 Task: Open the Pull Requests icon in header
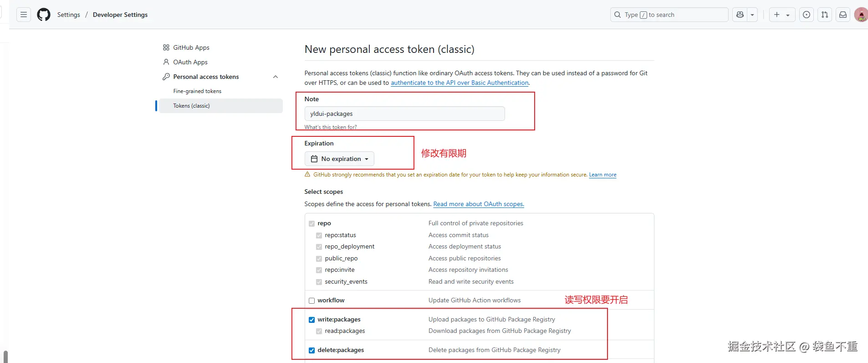click(x=825, y=15)
